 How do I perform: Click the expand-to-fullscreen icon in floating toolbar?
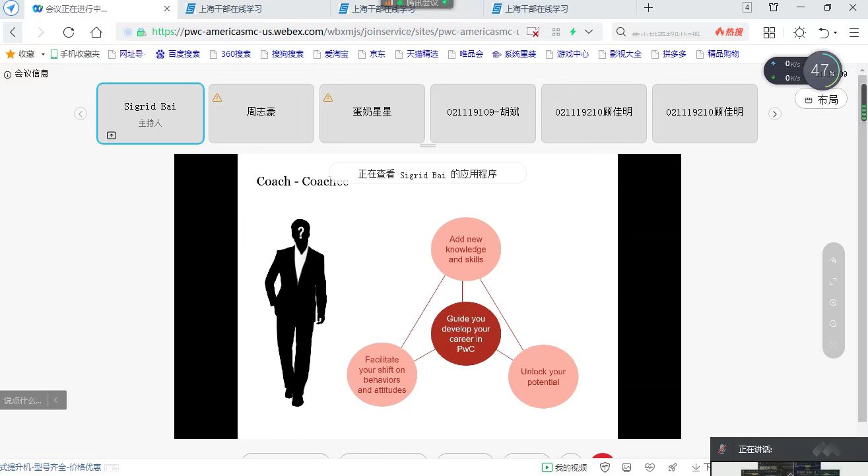point(833,281)
